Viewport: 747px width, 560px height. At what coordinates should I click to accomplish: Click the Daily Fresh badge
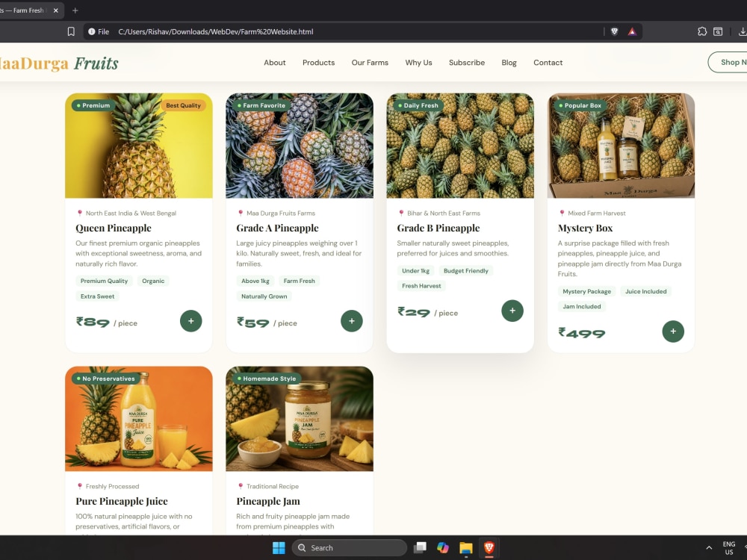418,105
